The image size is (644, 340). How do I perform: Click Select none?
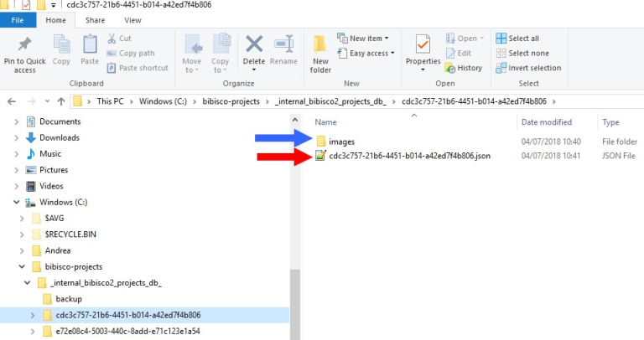[x=522, y=54]
